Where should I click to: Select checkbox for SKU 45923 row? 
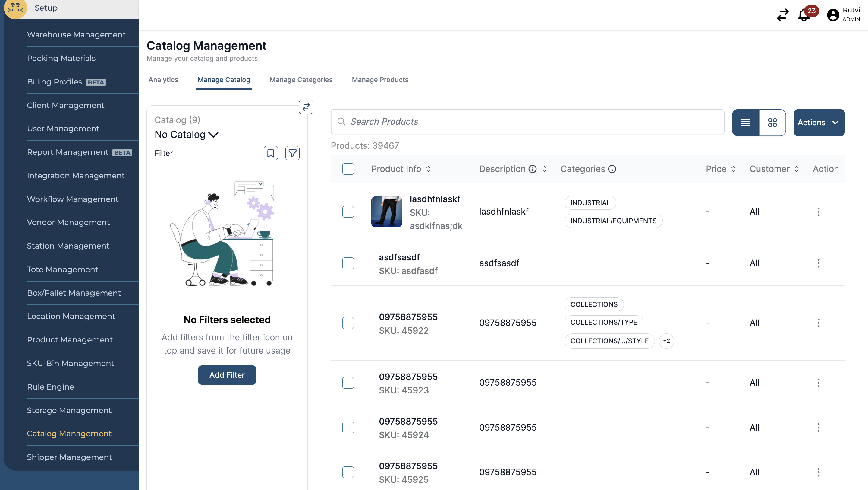click(348, 383)
